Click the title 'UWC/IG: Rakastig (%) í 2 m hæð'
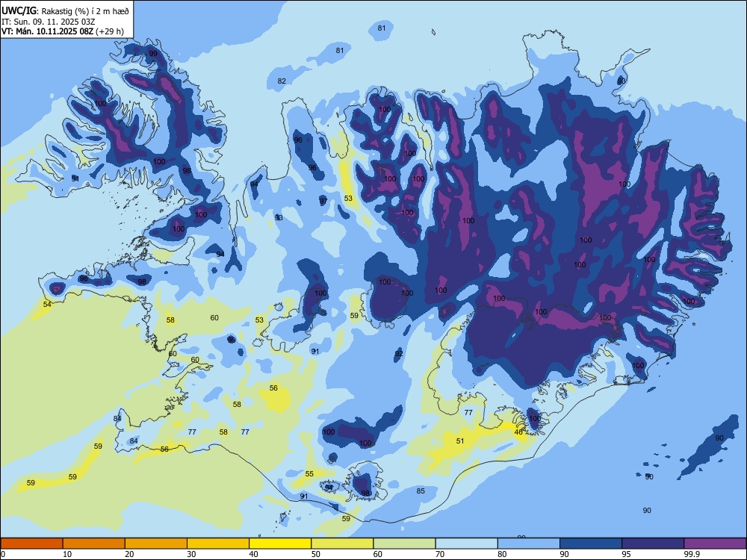This screenshot has width=747, height=560. point(65,11)
